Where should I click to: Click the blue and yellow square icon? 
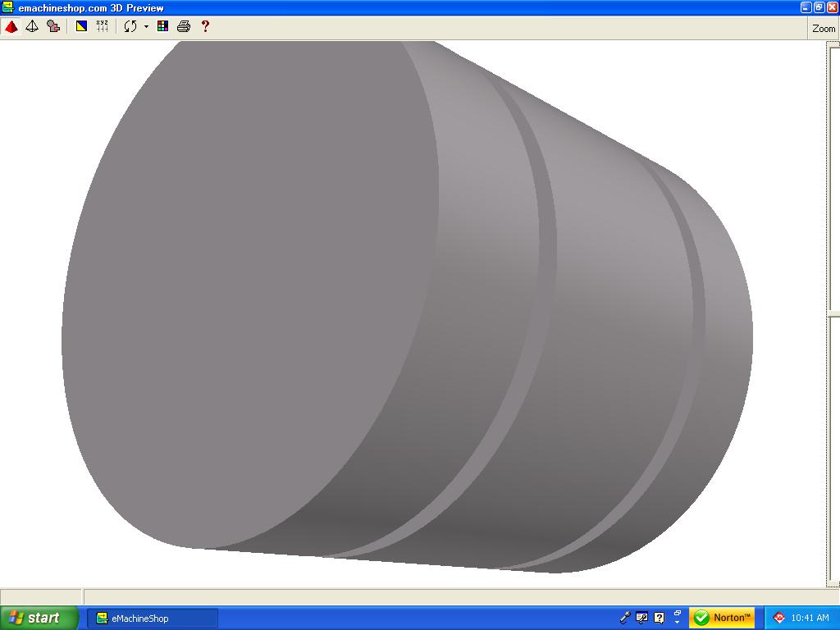81,26
